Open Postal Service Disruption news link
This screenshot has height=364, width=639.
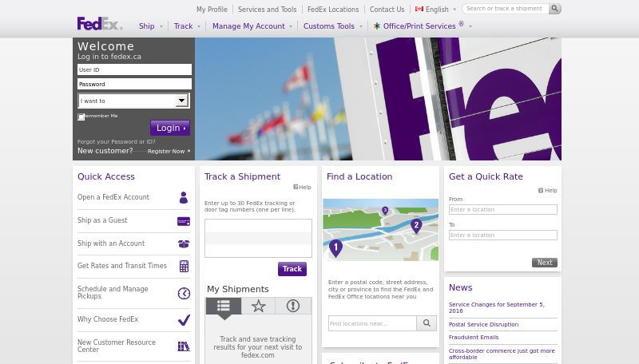[x=484, y=325]
